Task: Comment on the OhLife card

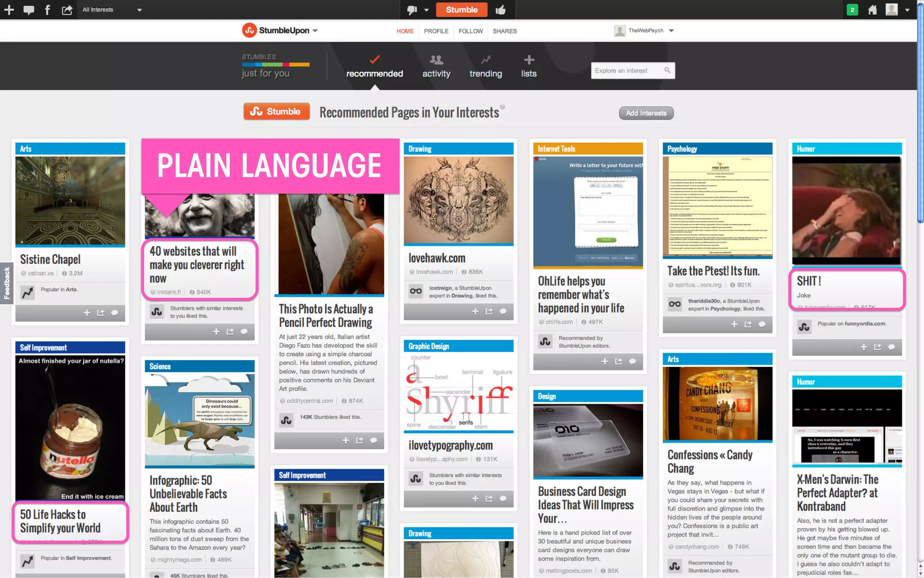Action: (x=633, y=361)
